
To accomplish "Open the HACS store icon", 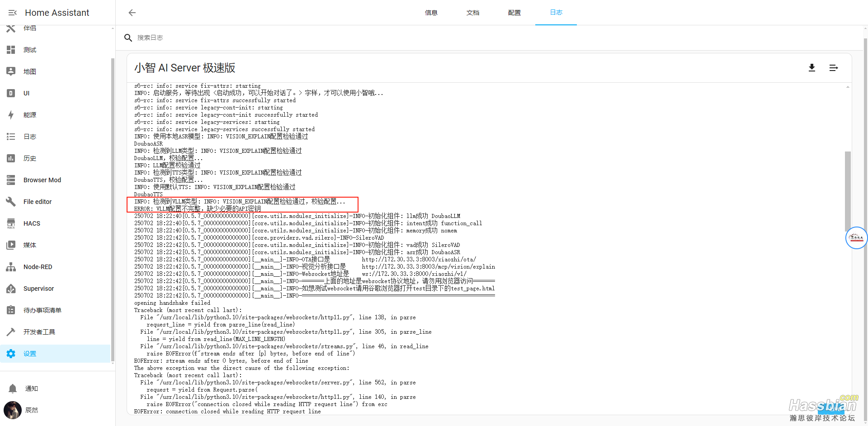I will [x=11, y=223].
